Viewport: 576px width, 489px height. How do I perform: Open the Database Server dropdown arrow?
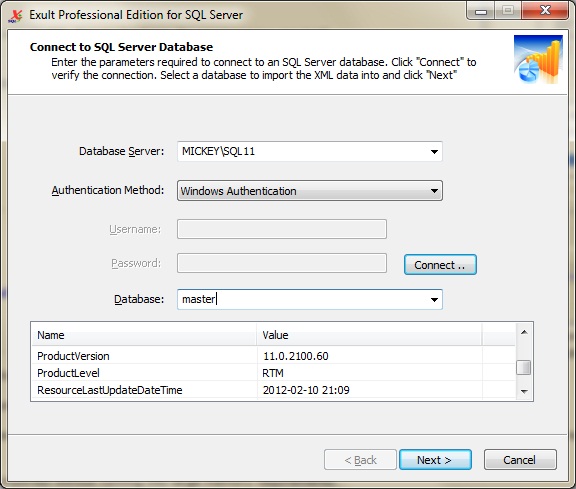pos(434,151)
